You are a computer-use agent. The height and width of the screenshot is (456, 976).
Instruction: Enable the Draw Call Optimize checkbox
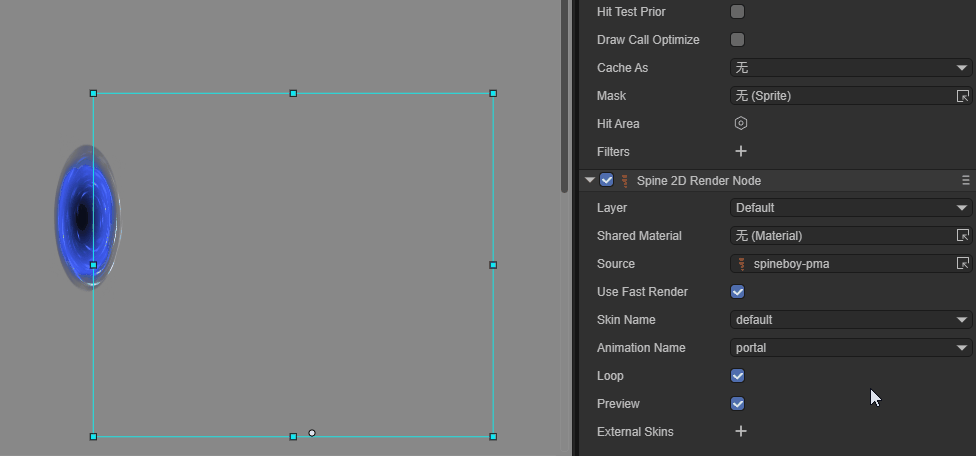coord(737,40)
